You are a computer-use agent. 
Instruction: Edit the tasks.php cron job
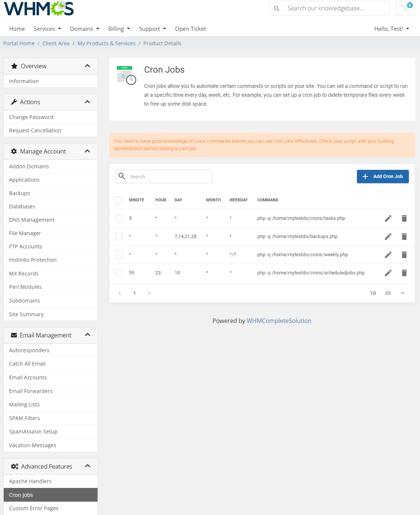click(x=388, y=218)
